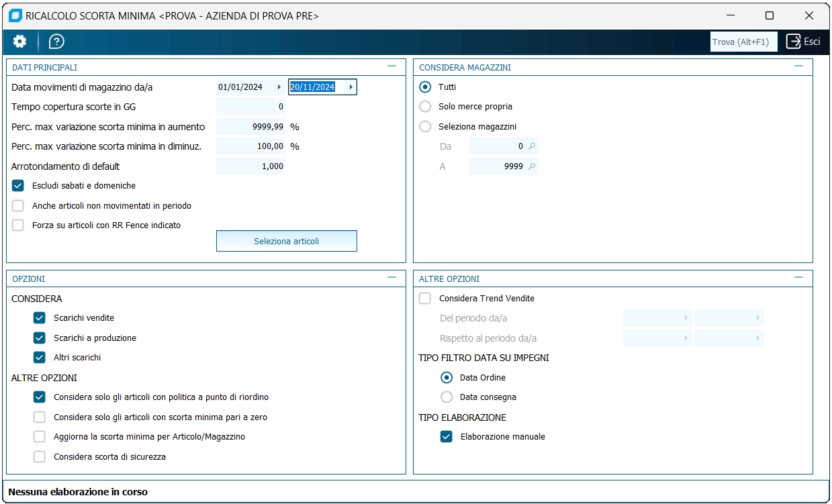Image resolution: width=832 pixels, height=504 pixels.
Task: Click the Esci exit icon
Action: coord(794,42)
